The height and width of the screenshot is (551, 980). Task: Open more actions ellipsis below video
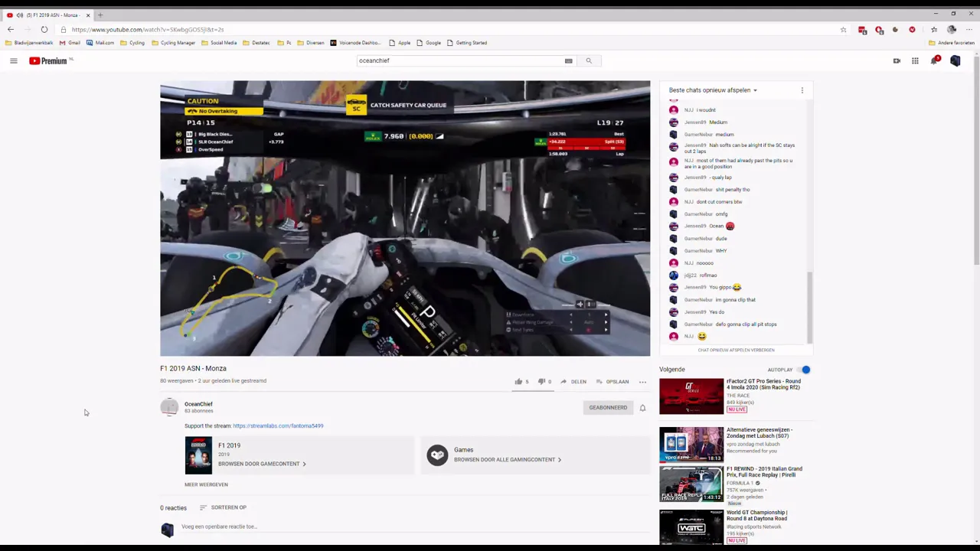click(642, 381)
